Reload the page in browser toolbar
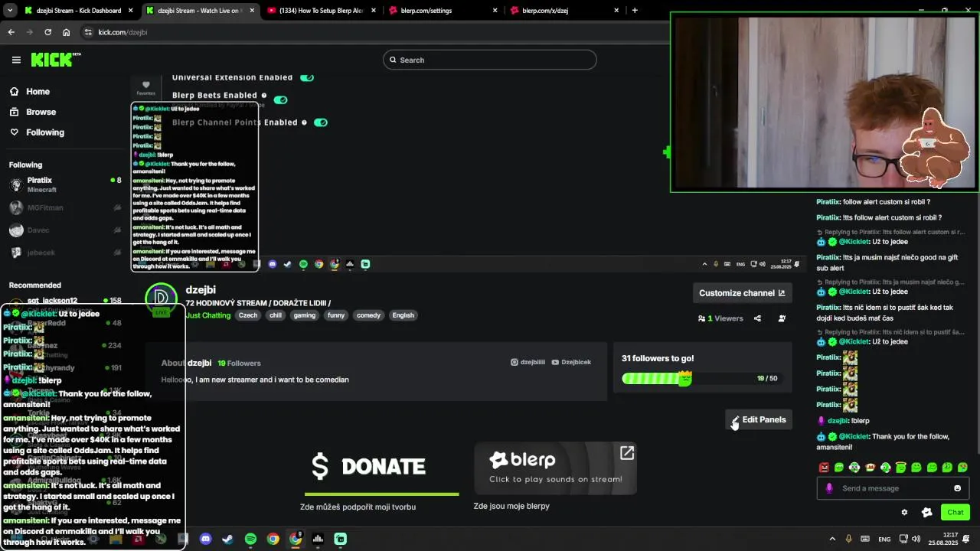The image size is (980, 551). (x=47, y=32)
